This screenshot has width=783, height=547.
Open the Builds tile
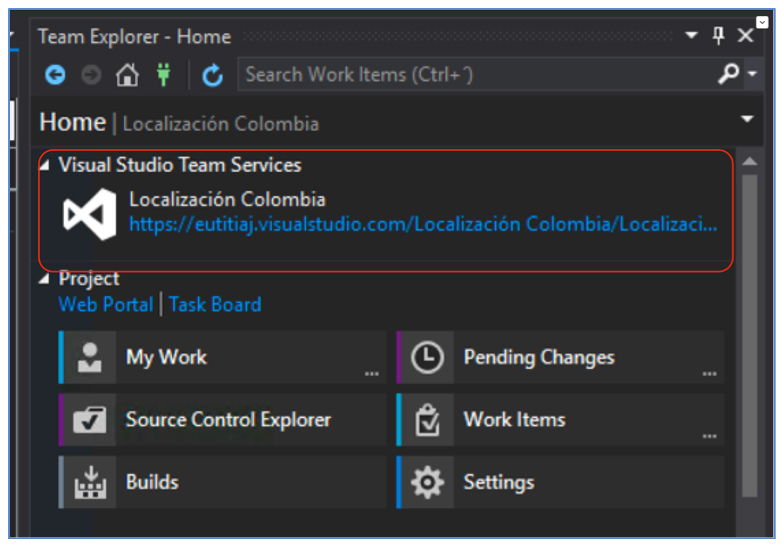pyautogui.click(x=223, y=482)
